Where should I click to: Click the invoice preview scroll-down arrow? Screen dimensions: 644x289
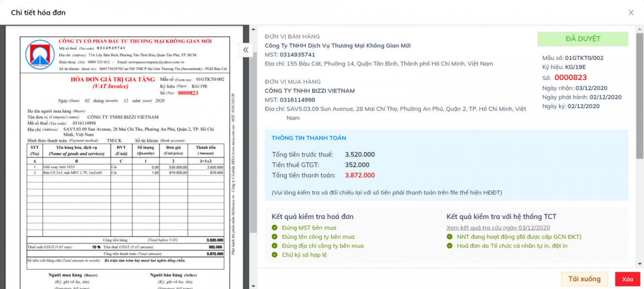[x=253, y=286]
